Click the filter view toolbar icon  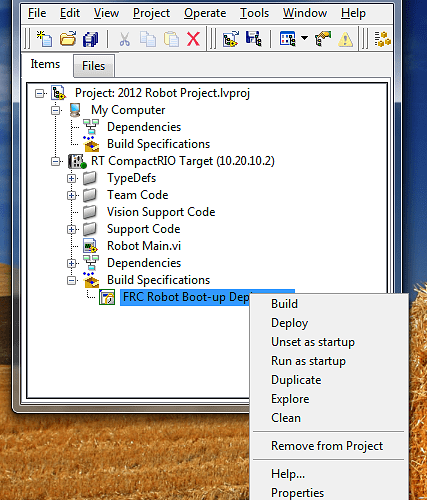(287, 39)
